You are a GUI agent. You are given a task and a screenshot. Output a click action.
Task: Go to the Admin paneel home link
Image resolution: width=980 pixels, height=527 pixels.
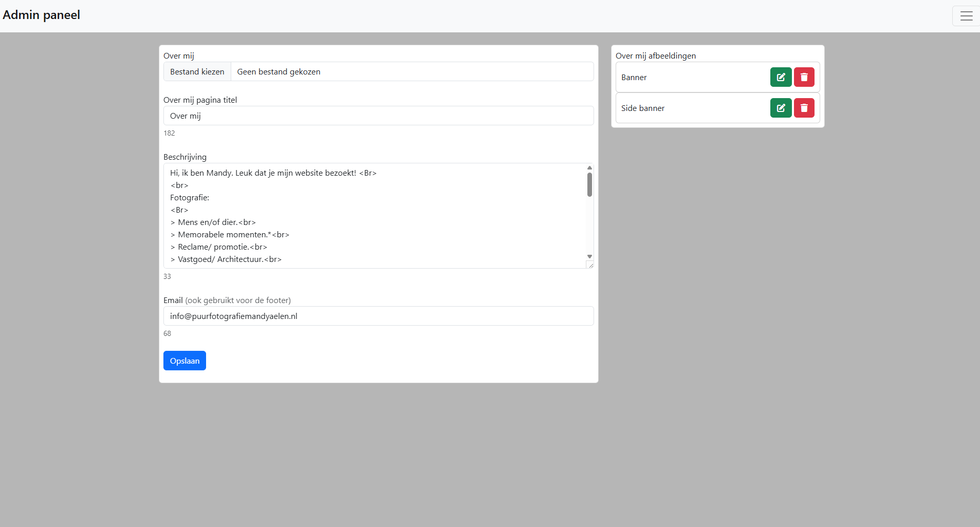coord(42,15)
